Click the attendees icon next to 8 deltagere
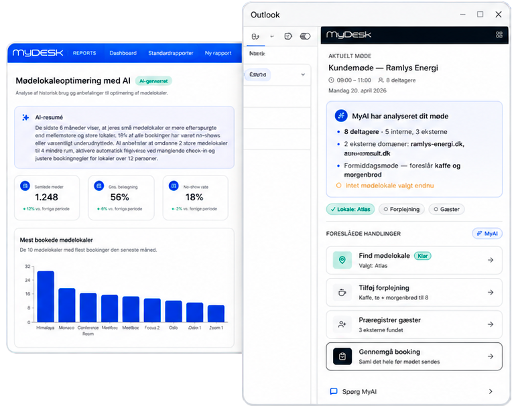The image size is (518, 420). [x=381, y=80]
